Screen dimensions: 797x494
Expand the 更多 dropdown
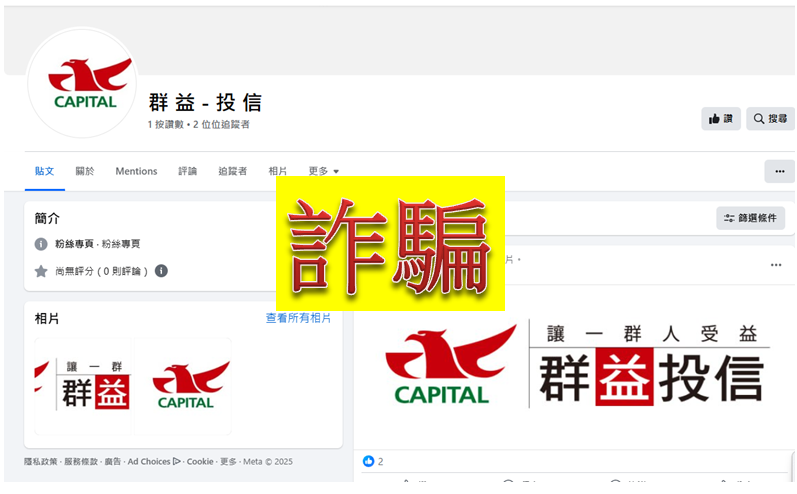[x=323, y=171]
